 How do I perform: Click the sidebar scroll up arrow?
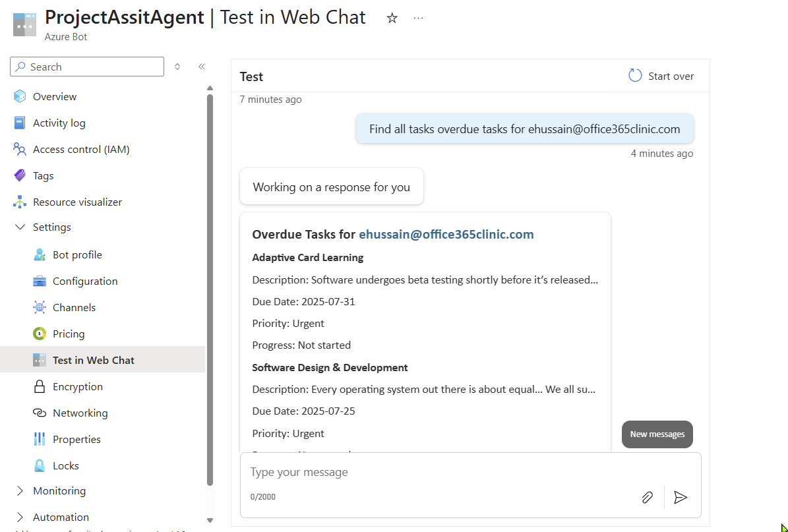pos(210,88)
